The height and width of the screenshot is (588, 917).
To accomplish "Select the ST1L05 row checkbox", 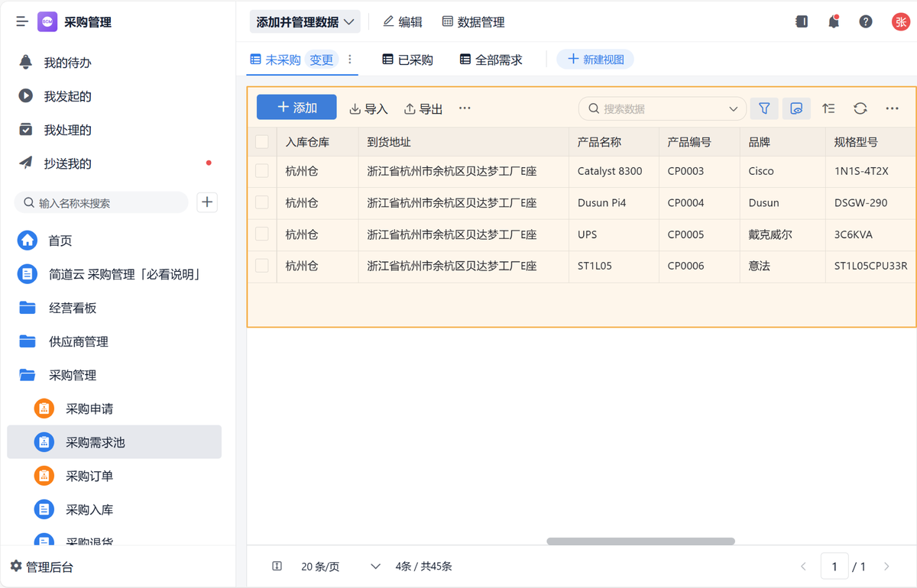I will click(x=262, y=266).
